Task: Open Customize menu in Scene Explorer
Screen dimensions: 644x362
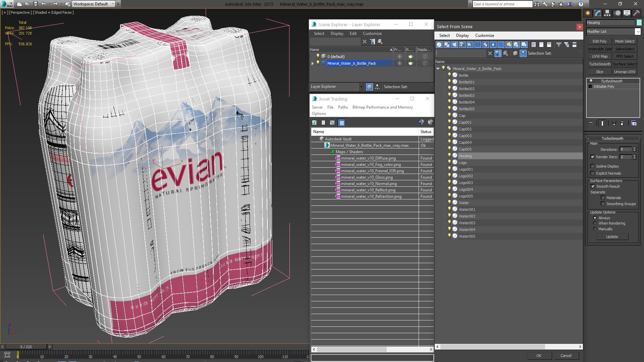Action: 372,34
